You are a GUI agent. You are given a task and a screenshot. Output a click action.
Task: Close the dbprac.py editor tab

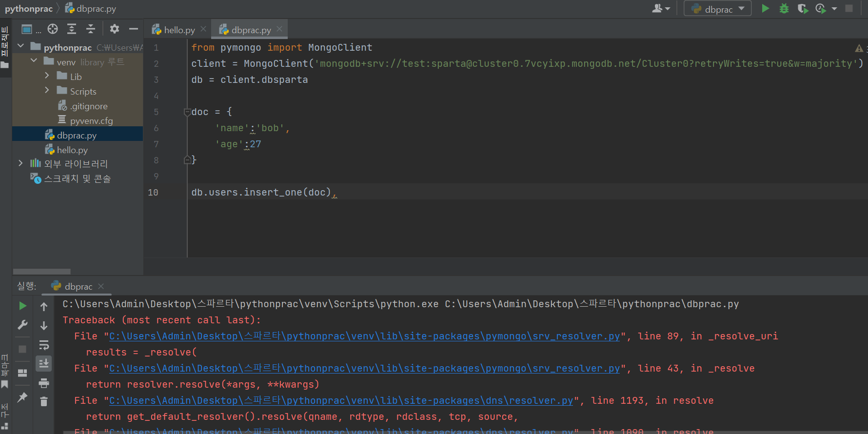pos(279,29)
